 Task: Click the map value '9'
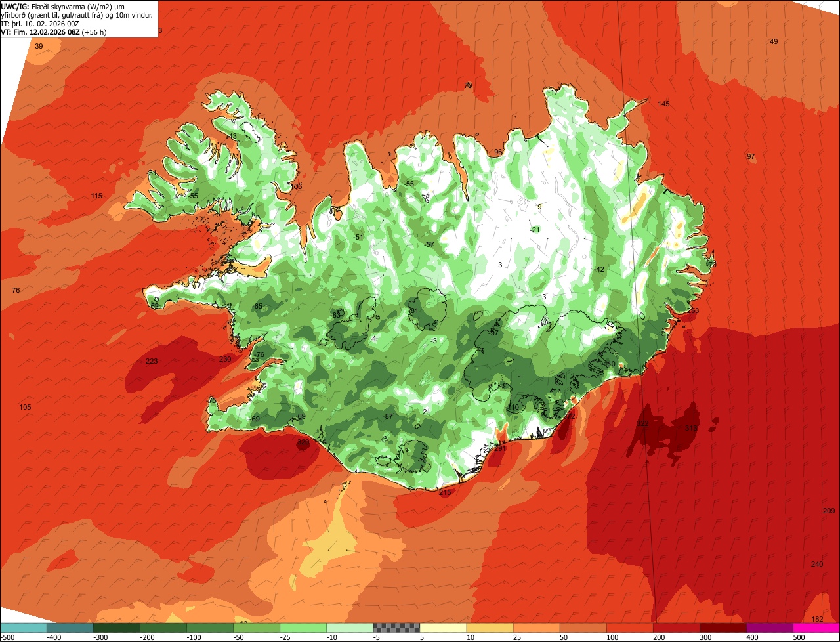539,207
